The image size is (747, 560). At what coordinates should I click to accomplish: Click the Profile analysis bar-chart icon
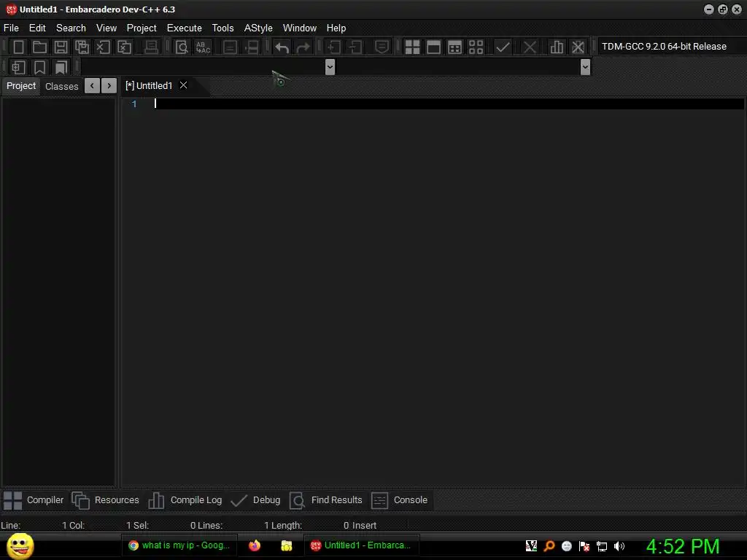point(557,47)
